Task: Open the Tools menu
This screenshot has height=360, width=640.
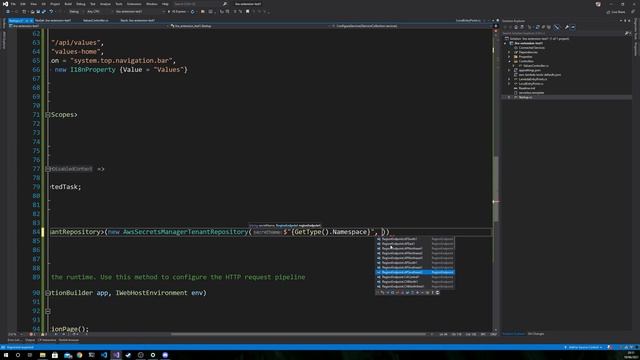Action: click(x=119, y=4)
